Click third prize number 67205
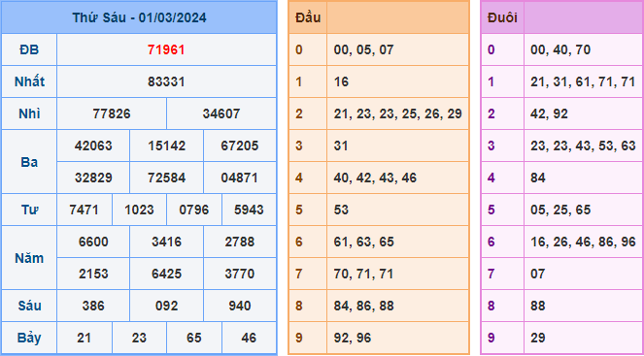 pos(240,146)
